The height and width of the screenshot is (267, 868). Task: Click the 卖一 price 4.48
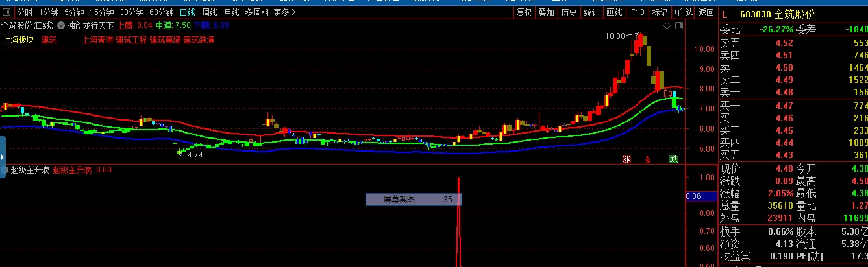(x=784, y=92)
